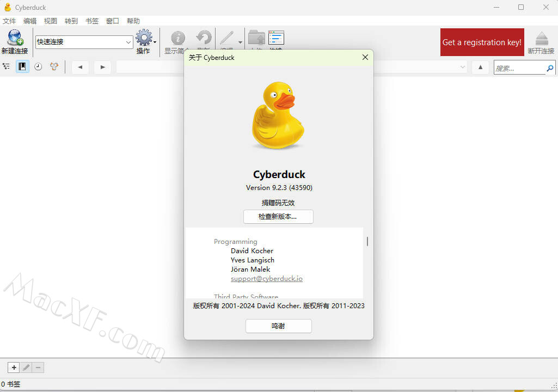
Task: Open the path dropdown arrow beside the up button
Action: [x=463, y=67]
